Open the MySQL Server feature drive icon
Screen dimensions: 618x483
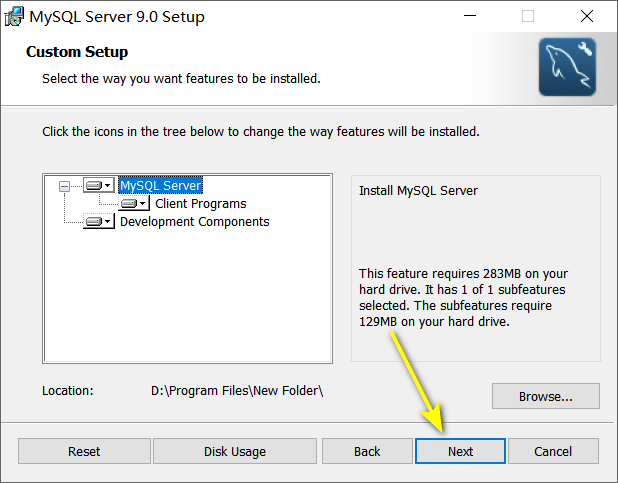[x=94, y=185]
